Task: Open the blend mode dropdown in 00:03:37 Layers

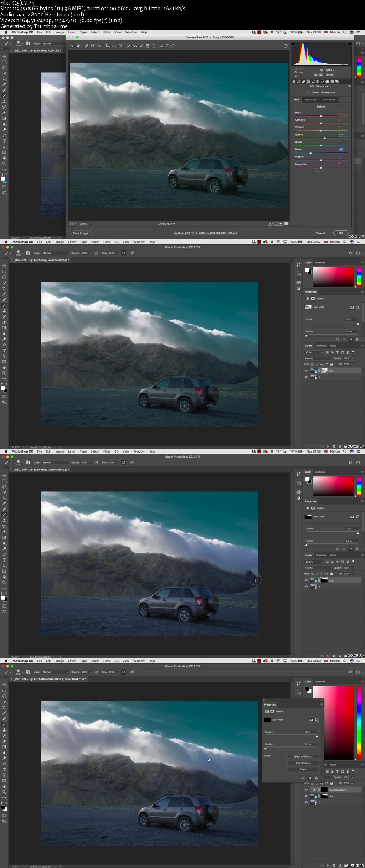Action: coord(318,568)
